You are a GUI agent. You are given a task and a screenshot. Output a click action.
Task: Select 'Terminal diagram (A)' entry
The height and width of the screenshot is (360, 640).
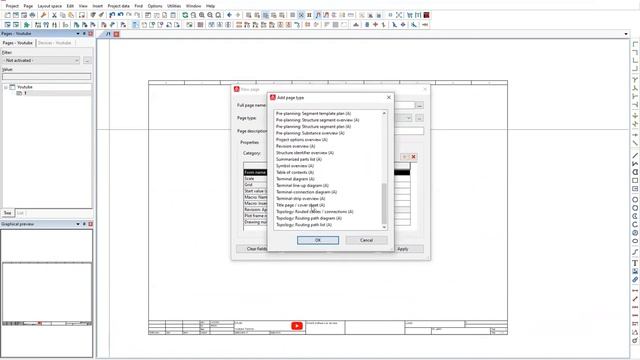295,179
